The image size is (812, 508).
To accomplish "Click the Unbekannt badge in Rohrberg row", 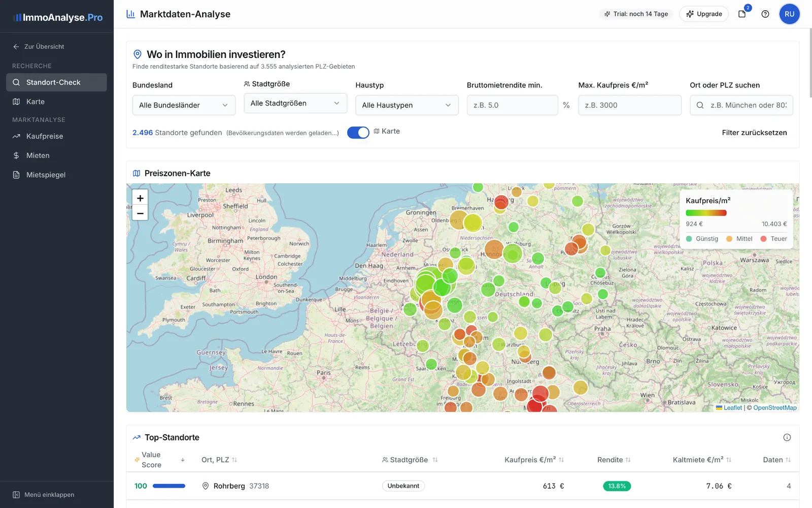I will point(403,486).
